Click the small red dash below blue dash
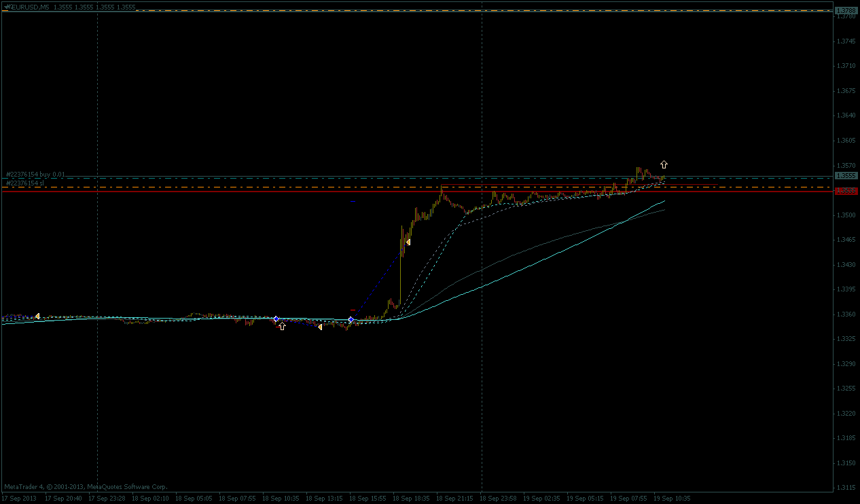The image size is (860, 504). tap(353, 310)
